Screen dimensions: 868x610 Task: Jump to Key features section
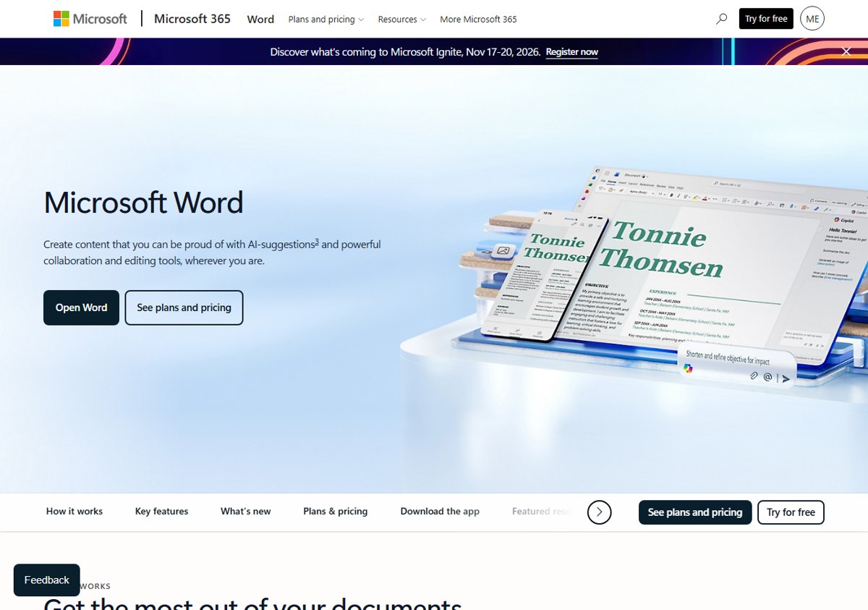click(x=161, y=511)
